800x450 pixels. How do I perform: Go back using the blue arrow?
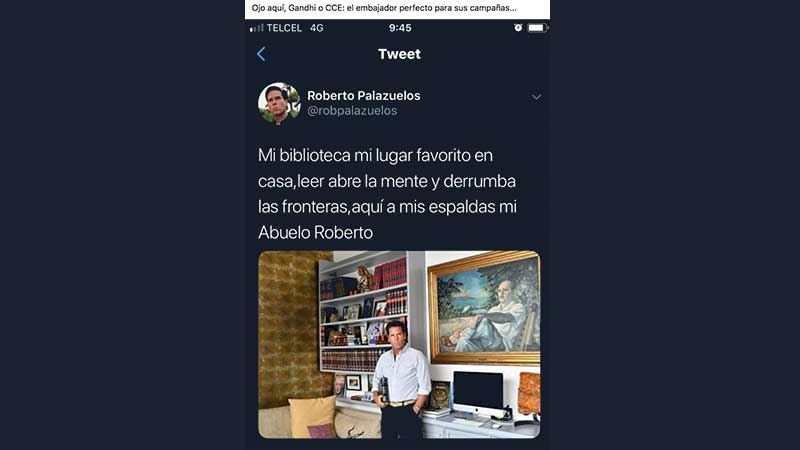[x=261, y=54]
